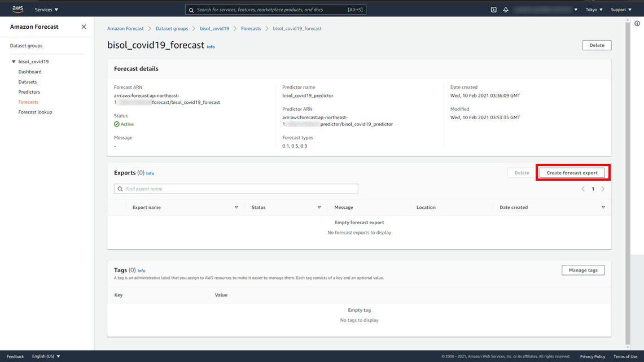Open Predictors in the sidebar
The image size is (644, 362).
pyautogui.click(x=29, y=92)
